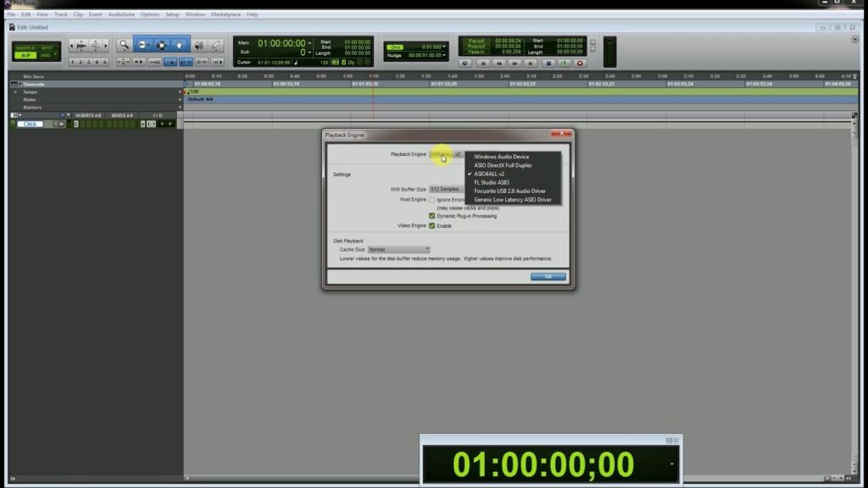The image size is (868, 488).
Task: Select checked ASIO4ALL v2 option
Action: [513, 174]
